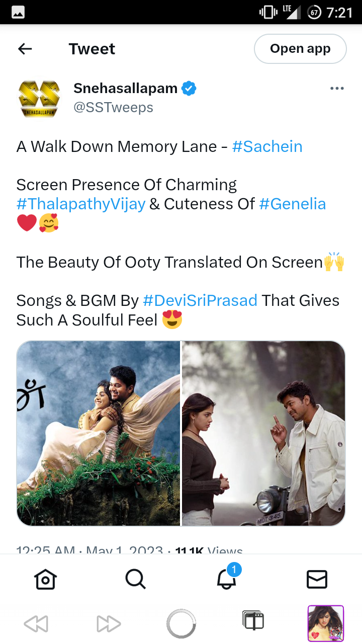Click the Open app button
This screenshot has width=362, height=644.
300,49
